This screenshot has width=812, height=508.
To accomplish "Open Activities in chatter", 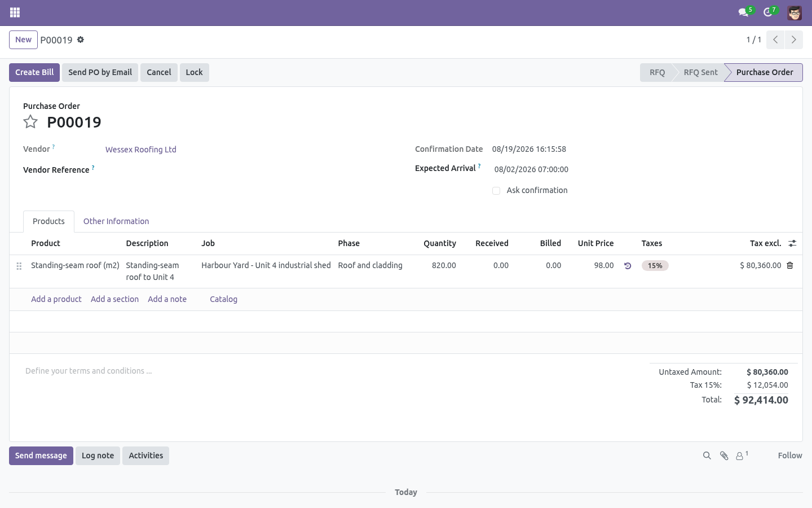I will pos(145,456).
